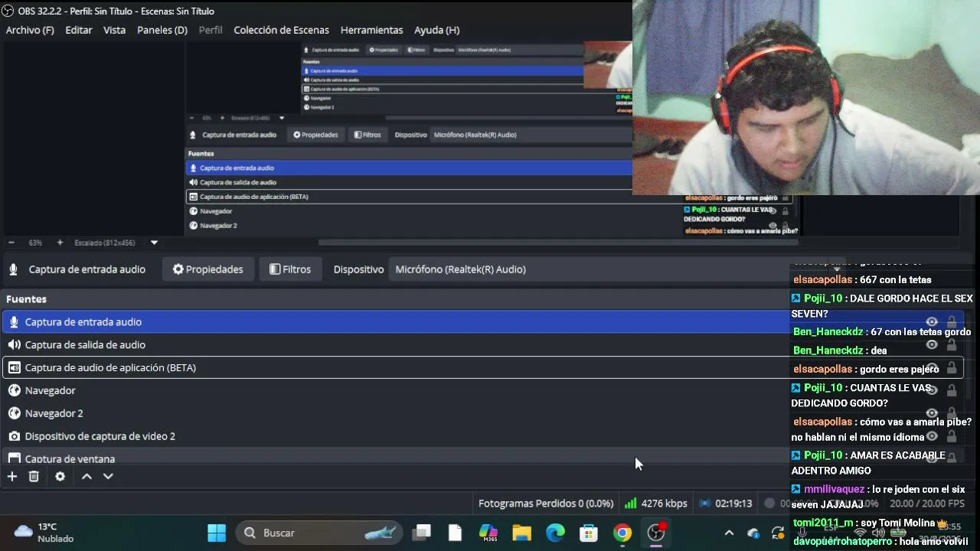
Task: Hide the Captura de salida de audio source
Action: 932,345
